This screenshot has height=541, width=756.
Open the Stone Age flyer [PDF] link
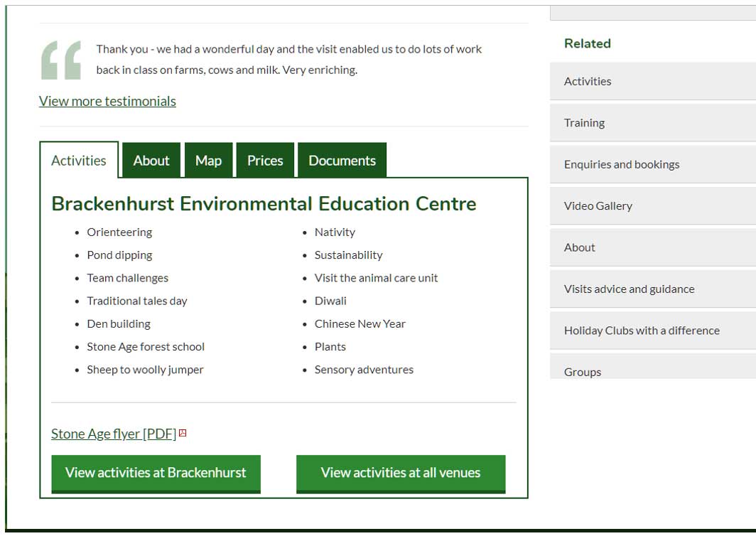coord(114,434)
